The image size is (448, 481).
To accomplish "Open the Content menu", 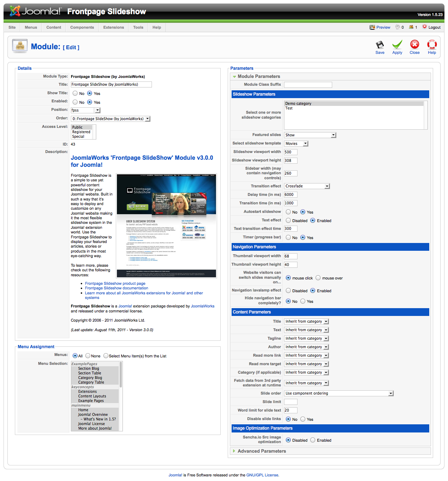I will click(x=54, y=27).
